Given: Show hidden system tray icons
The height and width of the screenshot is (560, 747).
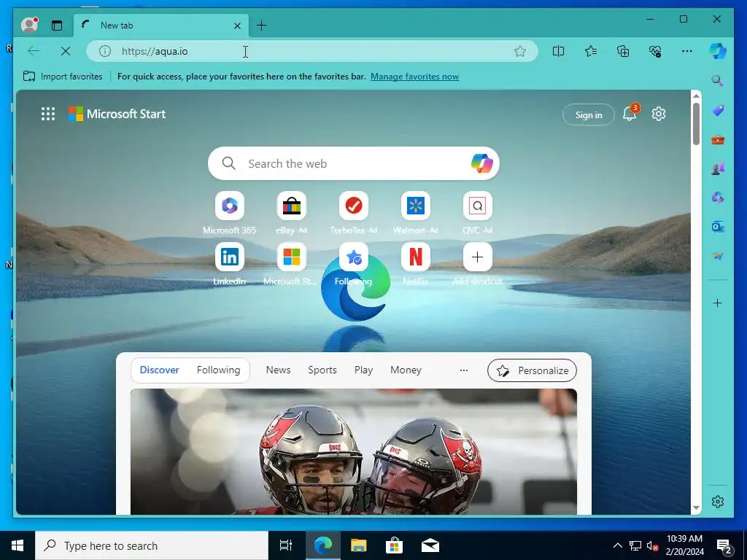Looking at the screenshot, I should (x=617, y=545).
